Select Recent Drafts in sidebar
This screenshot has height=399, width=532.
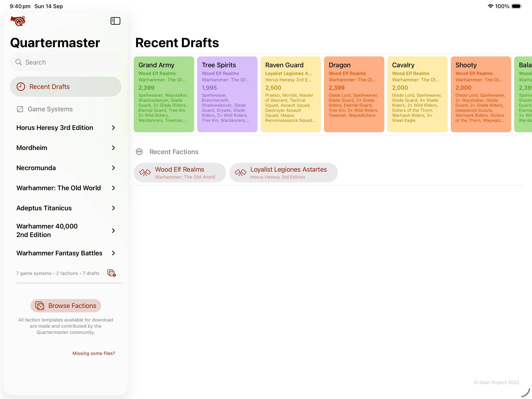point(65,87)
